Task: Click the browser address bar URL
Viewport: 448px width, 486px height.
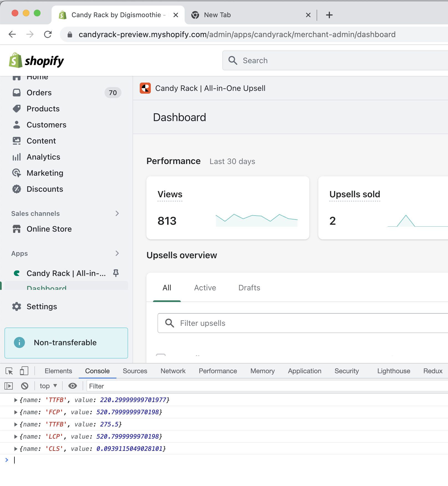Action: [x=237, y=34]
